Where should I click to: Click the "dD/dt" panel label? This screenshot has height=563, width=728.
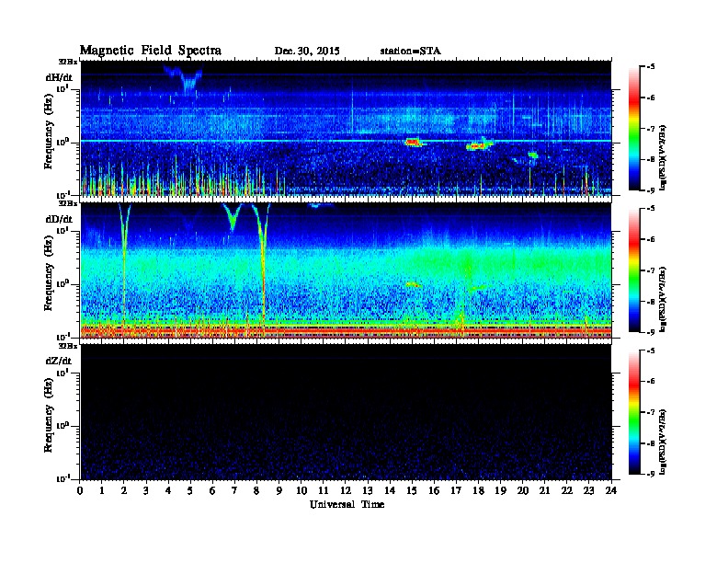59,219
